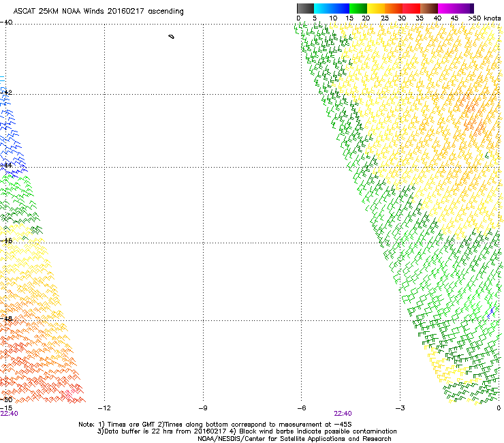The image size is (504, 443).
Task: Click the green 15-20 knots legend segment
Action: coord(358,8)
